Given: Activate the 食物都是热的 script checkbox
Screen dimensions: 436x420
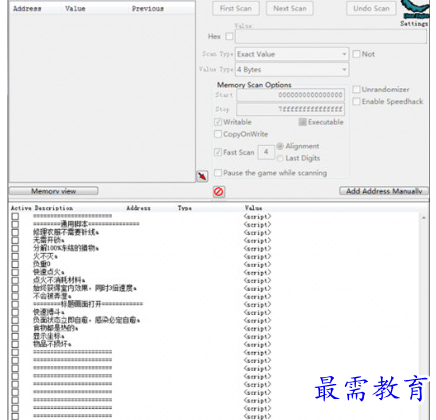Looking at the screenshot, I should [15, 328].
